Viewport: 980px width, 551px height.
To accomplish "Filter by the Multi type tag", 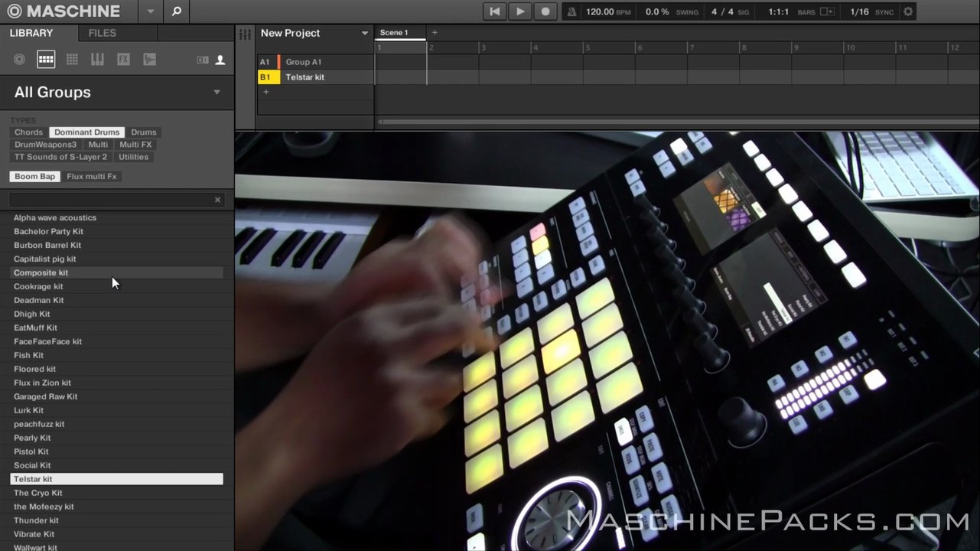I will click(98, 145).
